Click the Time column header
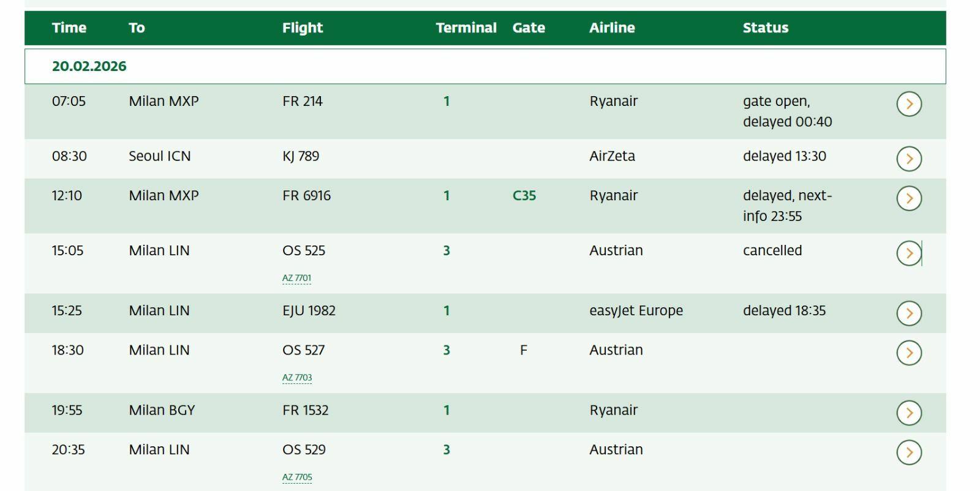The image size is (980, 491). (69, 28)
